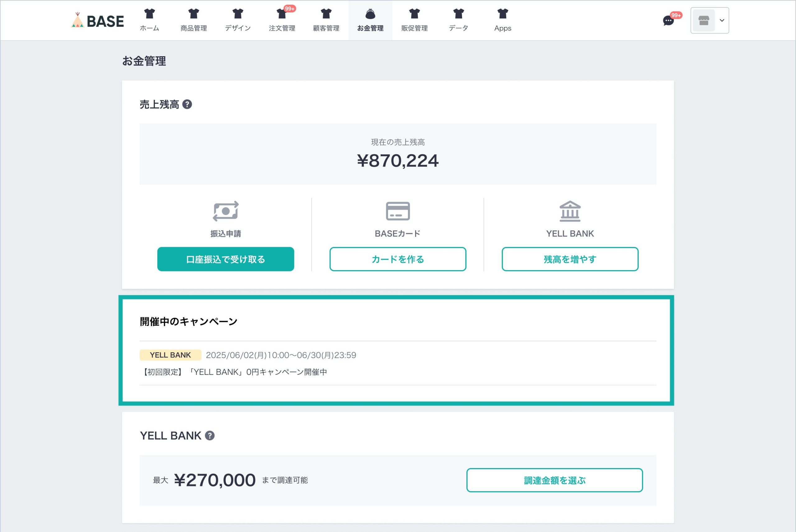
Task: Click the 残高を増やす button
Action: (570, 259)
